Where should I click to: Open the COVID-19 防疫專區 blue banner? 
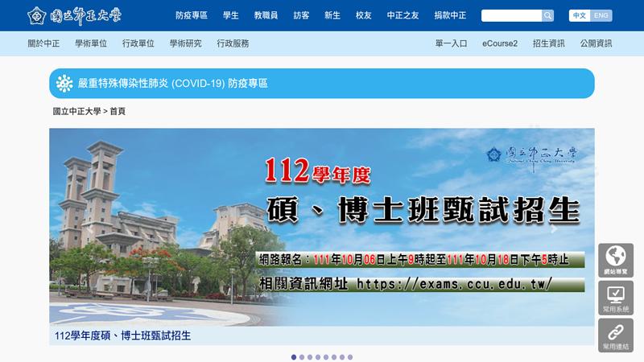(x=322, y=84)
